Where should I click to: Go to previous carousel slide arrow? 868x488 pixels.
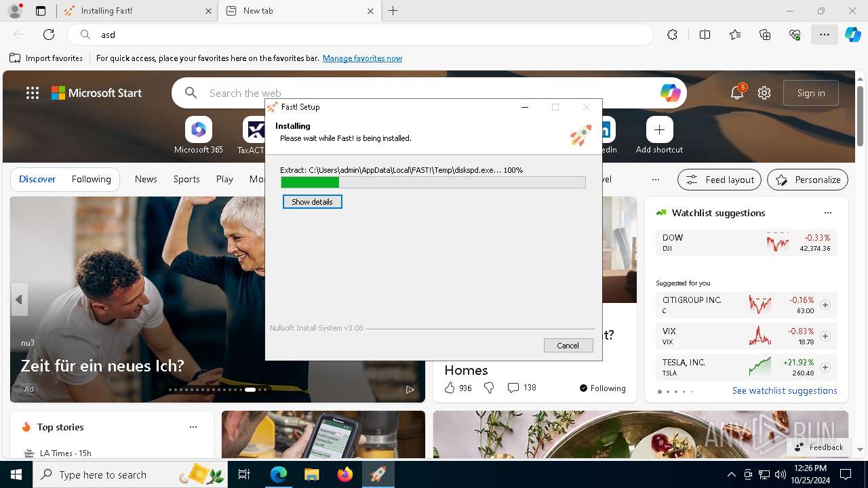(19, 300)
